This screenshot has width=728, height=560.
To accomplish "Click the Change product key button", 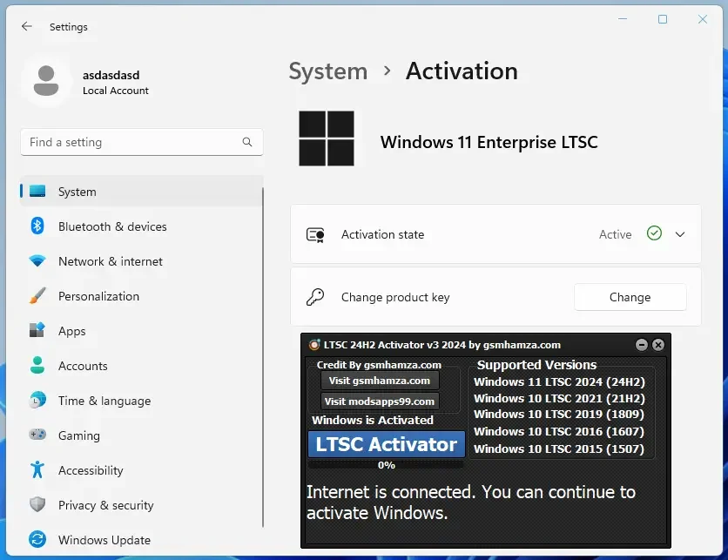I will click(x=630, y=297).
